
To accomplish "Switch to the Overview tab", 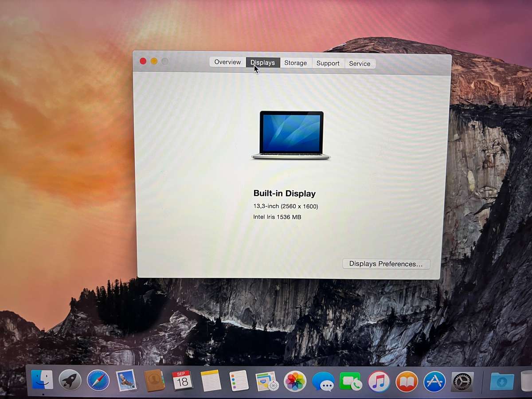I will click(227, 62).
